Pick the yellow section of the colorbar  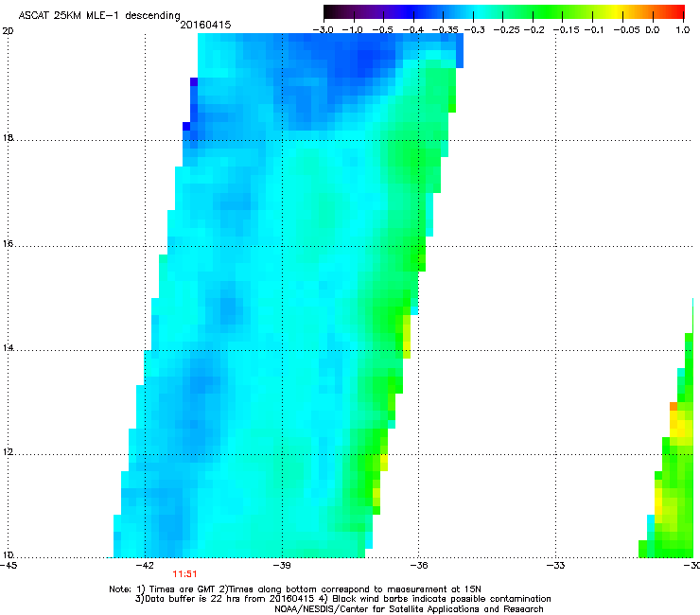pos(618,12)
